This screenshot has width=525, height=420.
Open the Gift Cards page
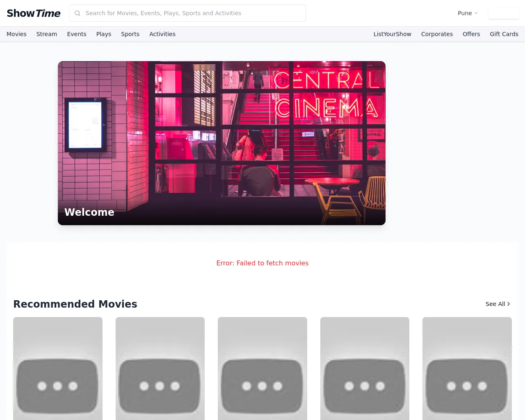coord(504,34)
